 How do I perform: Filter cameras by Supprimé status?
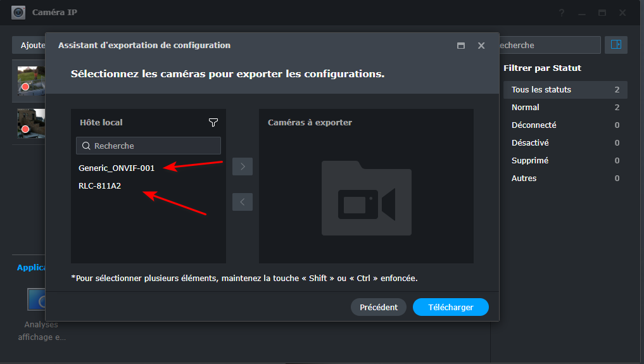(x=530, y=161)
